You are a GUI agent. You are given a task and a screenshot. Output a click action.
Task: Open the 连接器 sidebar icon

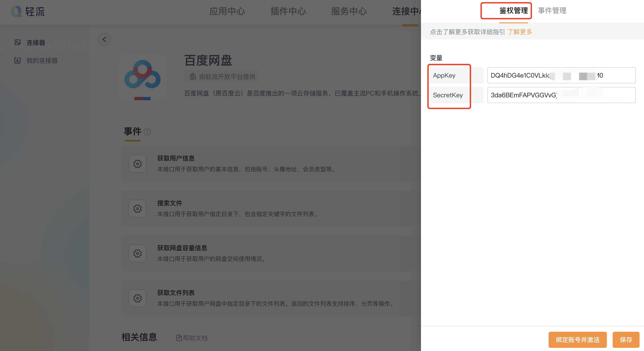pyautogui.click(x=17, y=43)
